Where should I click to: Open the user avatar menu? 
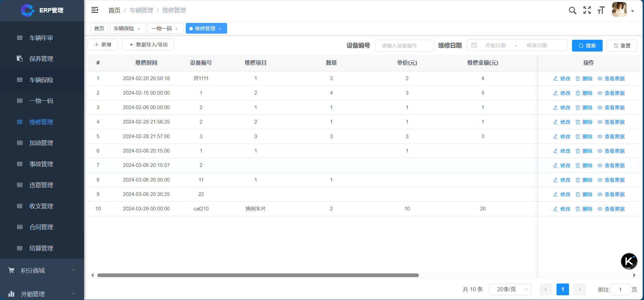click(x=619, y=9)
